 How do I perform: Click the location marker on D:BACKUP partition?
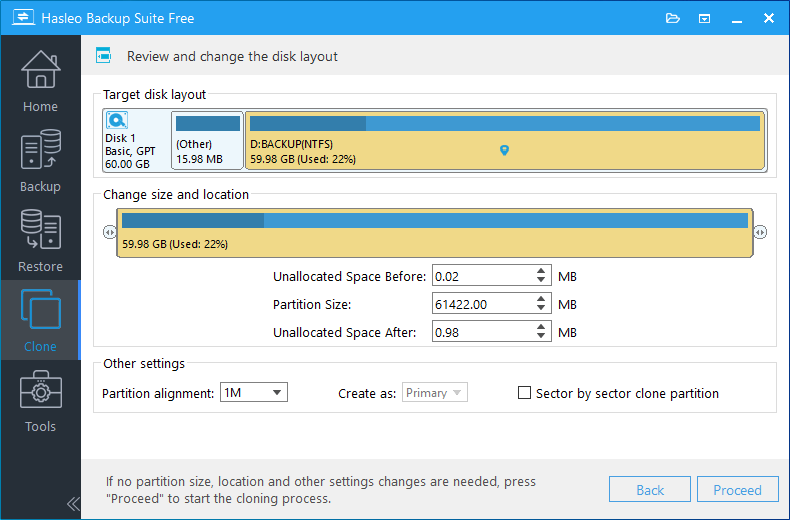[504, 150]
